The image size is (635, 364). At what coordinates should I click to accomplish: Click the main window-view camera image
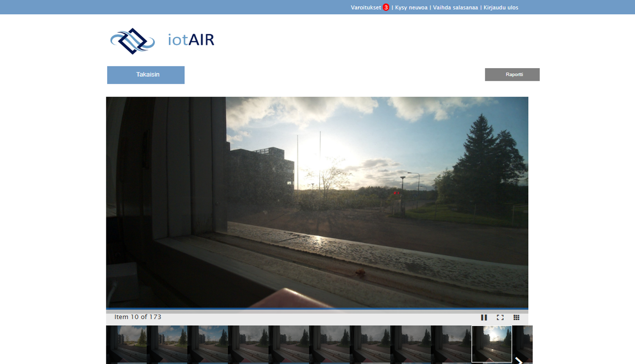coord(317,202)
